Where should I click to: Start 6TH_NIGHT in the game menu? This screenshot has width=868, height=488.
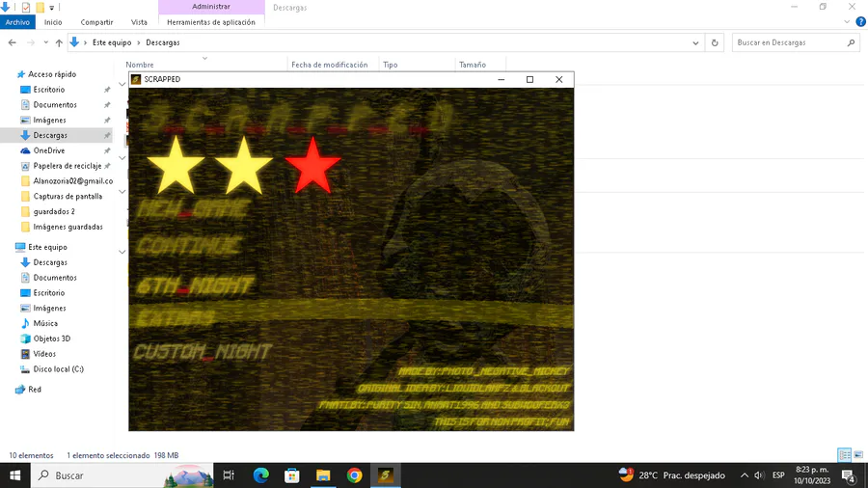195,285
